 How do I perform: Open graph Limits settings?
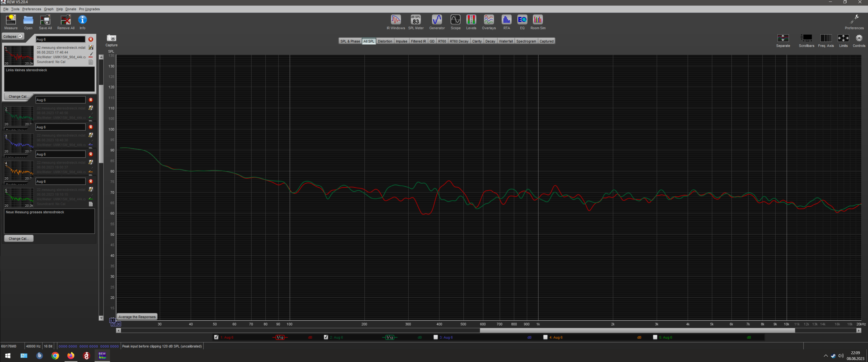(843, 38)
